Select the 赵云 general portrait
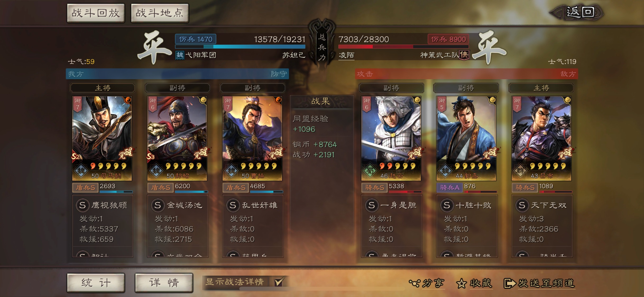The height and width of the screenshot is (297, 644). pyautogui.click(x=391, y=138)
